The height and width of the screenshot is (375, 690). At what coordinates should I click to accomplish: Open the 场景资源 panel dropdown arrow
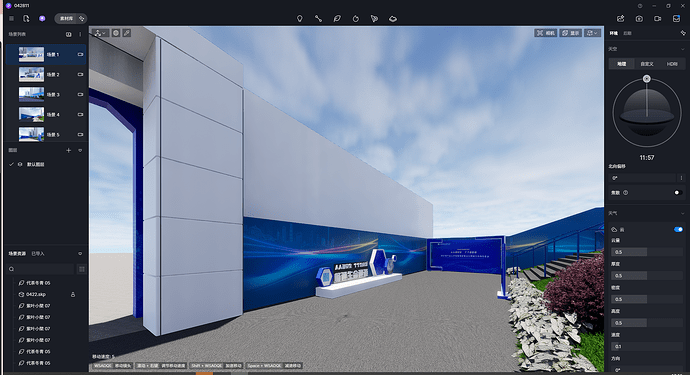pos(80,254)
